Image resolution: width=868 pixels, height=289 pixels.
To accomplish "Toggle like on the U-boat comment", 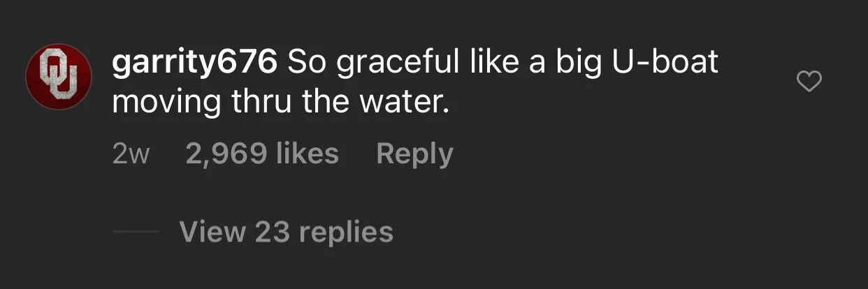I will click(809, 82).
